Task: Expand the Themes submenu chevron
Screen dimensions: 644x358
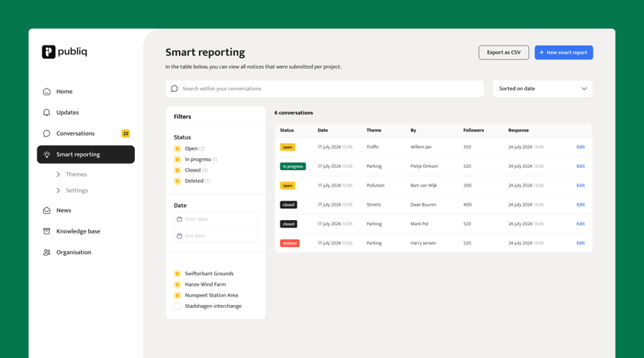Action: click(x=58, y=175)
